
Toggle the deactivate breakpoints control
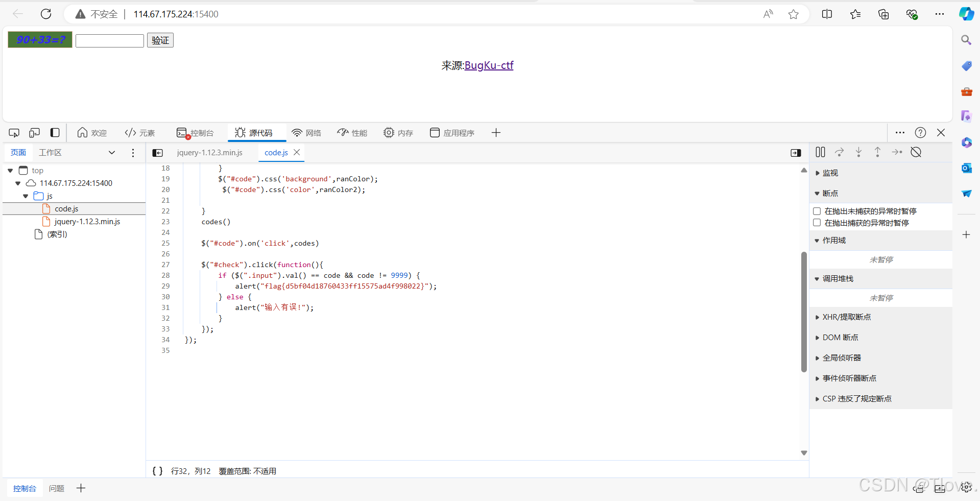pyautogui.click(x=916, y=152)
